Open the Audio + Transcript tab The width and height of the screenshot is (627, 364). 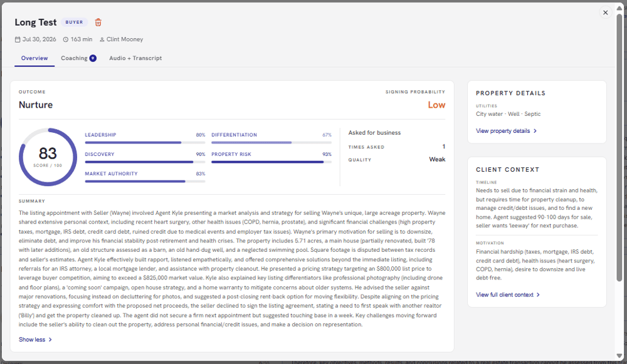tap(135, 58)
